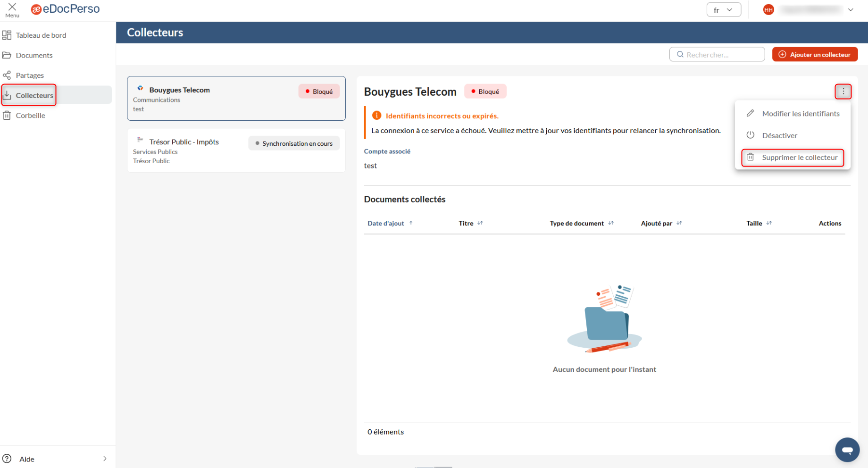Expand the user account dropdown chevron
Image resolution: width=868 pixels, height=468 pixels.
tap(851, 9)
